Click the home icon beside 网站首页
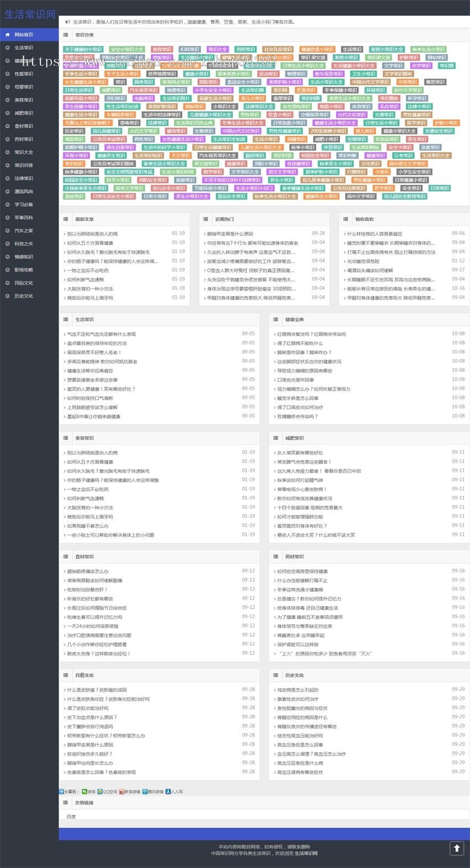 click(7, 34)
